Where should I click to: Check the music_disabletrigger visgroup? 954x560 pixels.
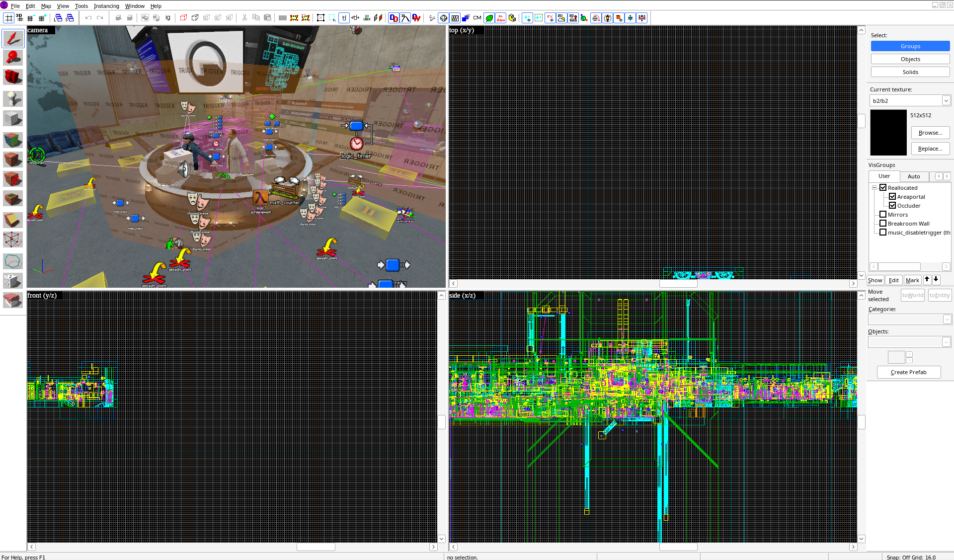coord(883,232)
